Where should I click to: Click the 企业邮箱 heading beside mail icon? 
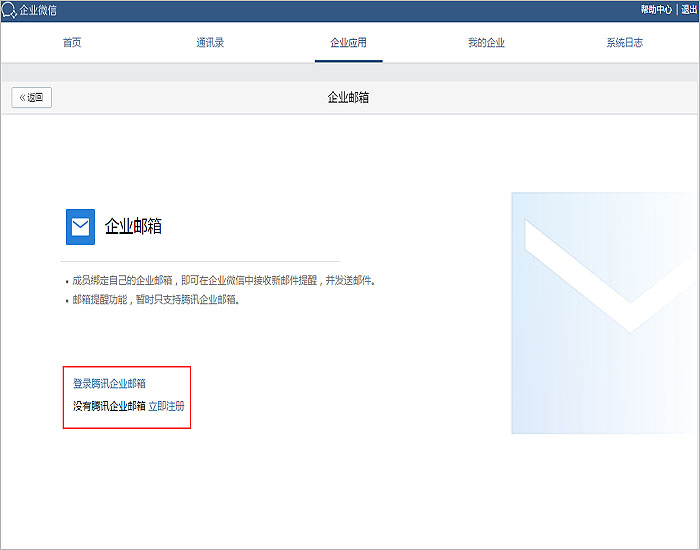point(133,227)
